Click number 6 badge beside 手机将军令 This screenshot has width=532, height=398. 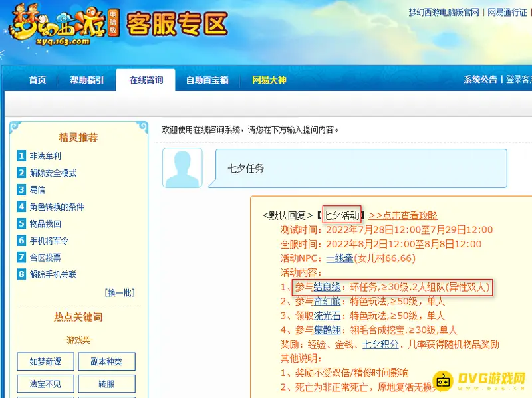pyautogui.click(x=21, y=241)
